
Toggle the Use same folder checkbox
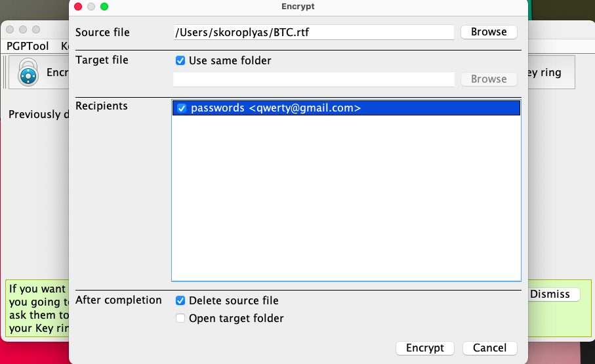coord(180,60)
